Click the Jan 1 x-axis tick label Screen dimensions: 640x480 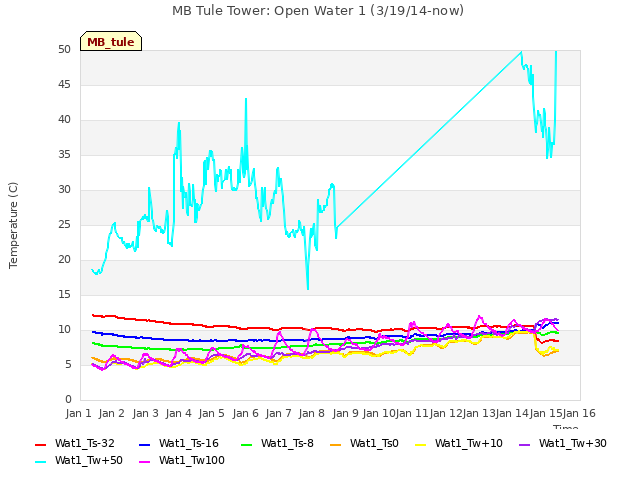coord(78,413)
